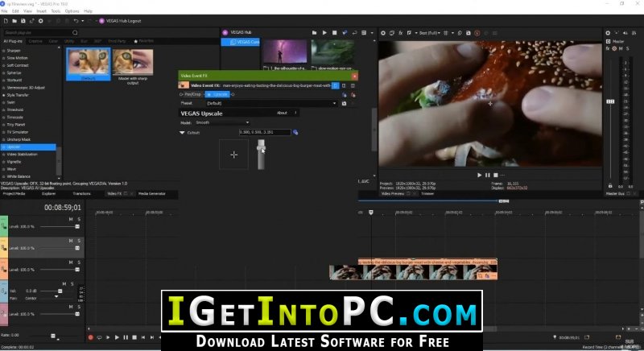644x351 pixels.
Task: Click the first track's Level slider handle
Action: point(77,226)
